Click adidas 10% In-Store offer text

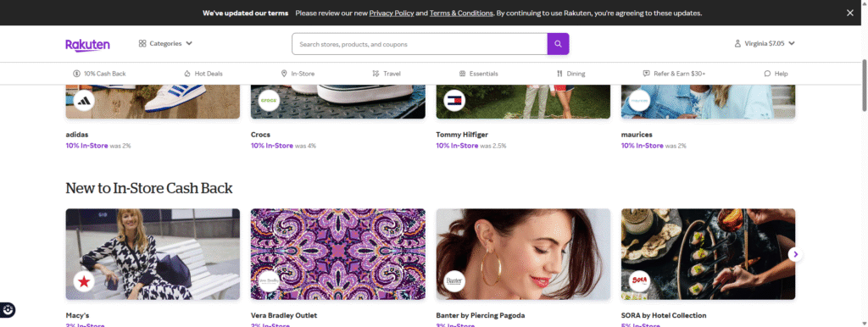pos(86,146)
